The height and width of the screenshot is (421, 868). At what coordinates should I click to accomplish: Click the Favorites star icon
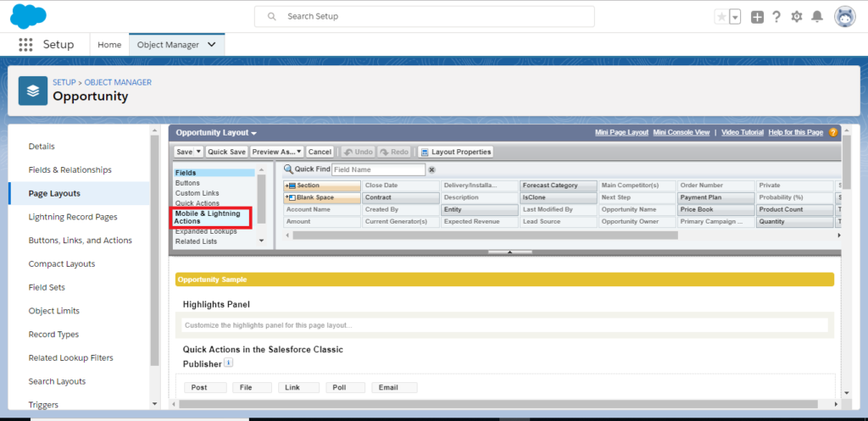coord(722,17)
